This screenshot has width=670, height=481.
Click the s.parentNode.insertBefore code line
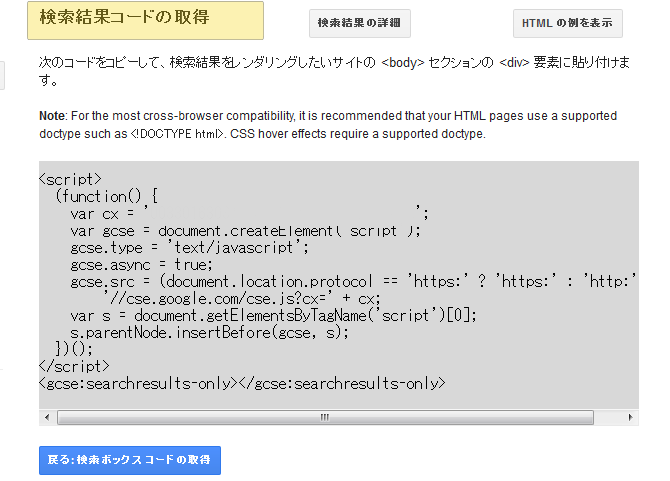pyautogui.click(x=209, y=332)
